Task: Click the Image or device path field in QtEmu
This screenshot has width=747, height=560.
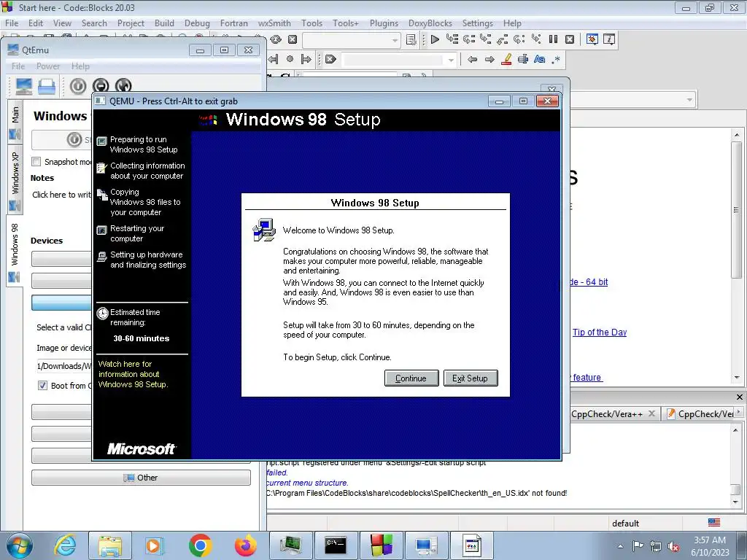Action: (x=63, y=366)
